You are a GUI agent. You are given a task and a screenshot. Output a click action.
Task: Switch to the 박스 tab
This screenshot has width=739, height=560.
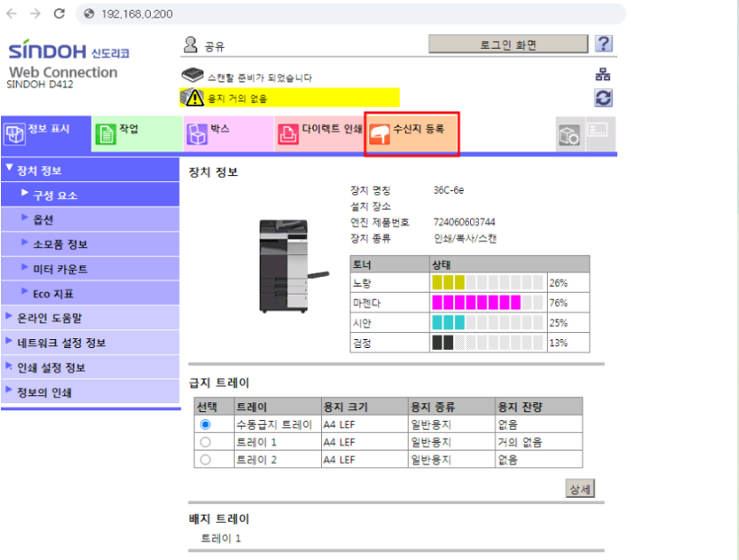click(x=228, y=133)
